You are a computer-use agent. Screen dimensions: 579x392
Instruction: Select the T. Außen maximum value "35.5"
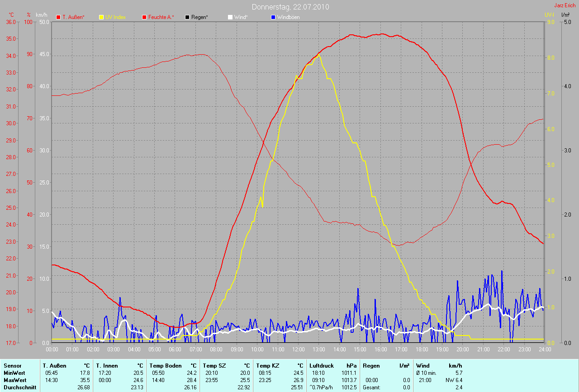pyautogui.click(x=85, y=380)
